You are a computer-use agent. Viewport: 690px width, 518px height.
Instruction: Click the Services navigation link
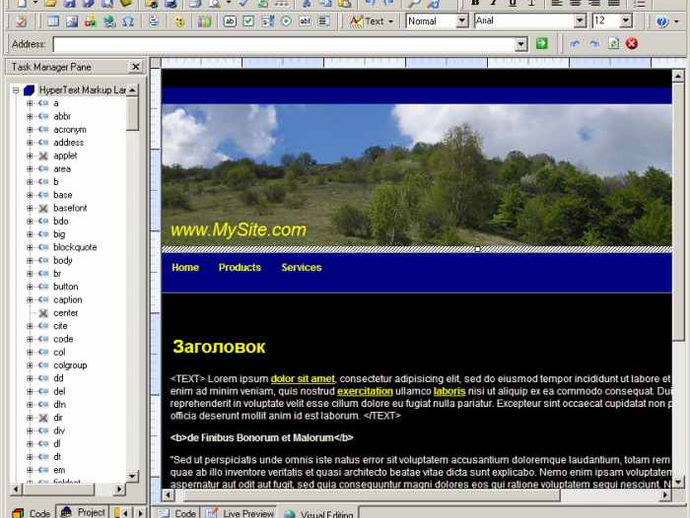pos(301,268)
